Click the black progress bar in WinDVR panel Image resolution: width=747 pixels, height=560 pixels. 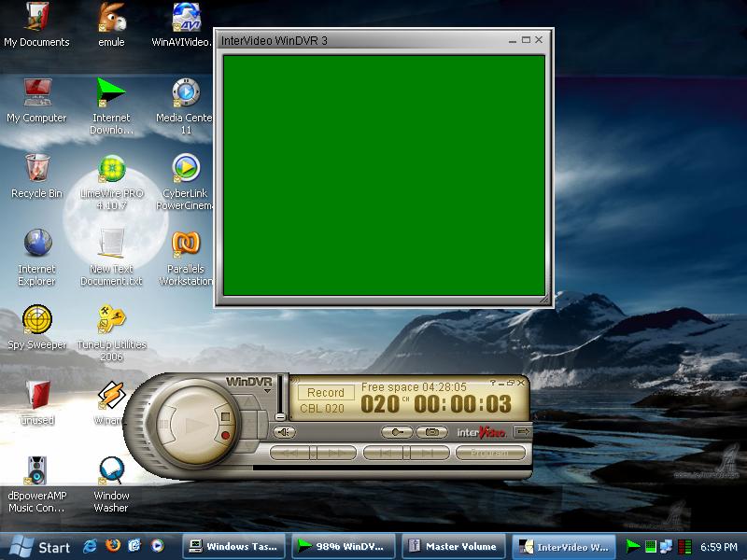click(x=391, y=468)
